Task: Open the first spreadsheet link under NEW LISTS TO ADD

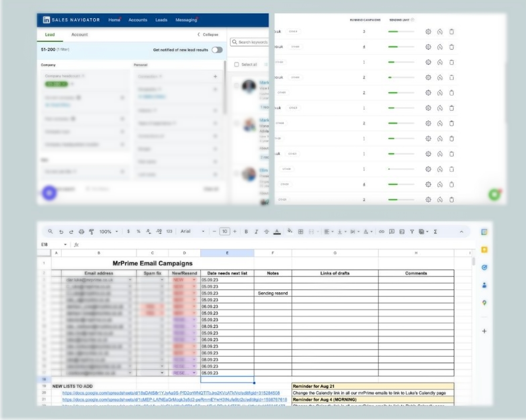Action: pyautogui.click(x=171, y=393)
